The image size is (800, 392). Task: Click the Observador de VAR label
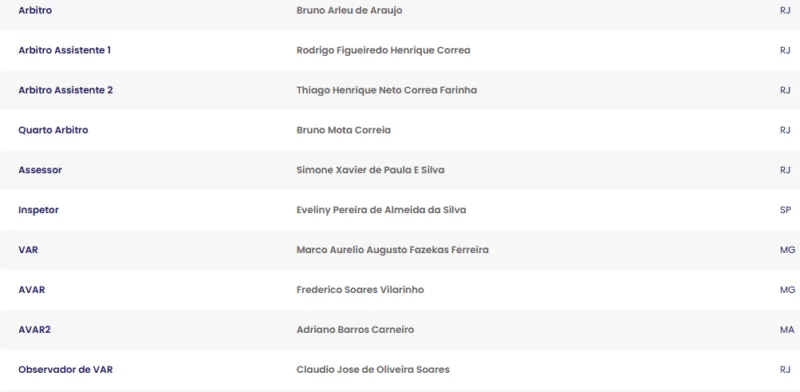[65, 370]
